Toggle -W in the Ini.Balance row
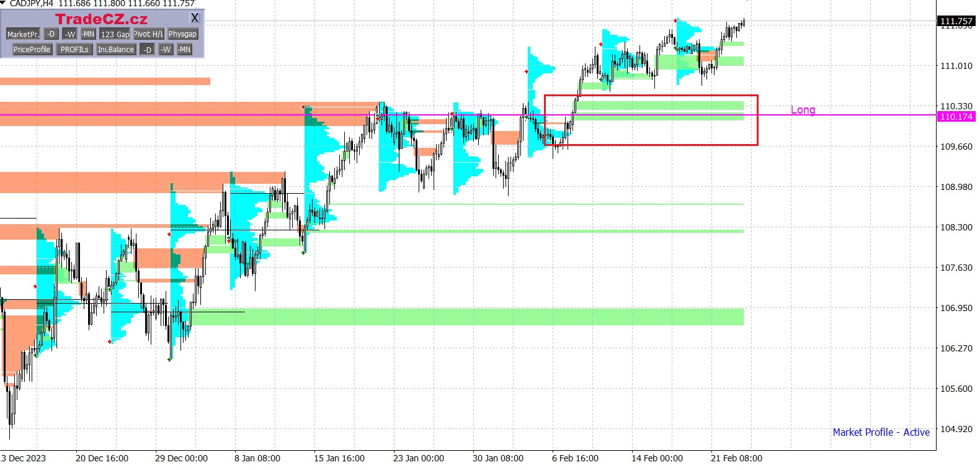This screenshot has width=980, height=470. pos(166,50)
